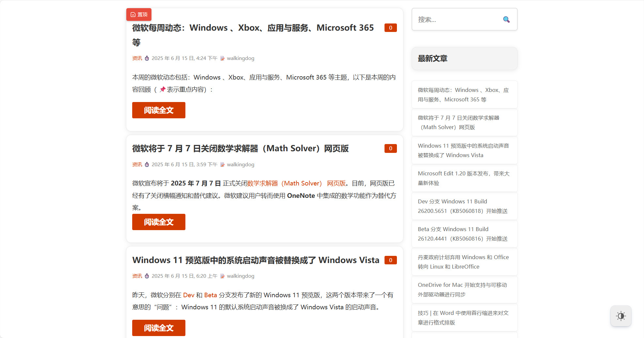Open comment count badge for Math Solver post

390,148
